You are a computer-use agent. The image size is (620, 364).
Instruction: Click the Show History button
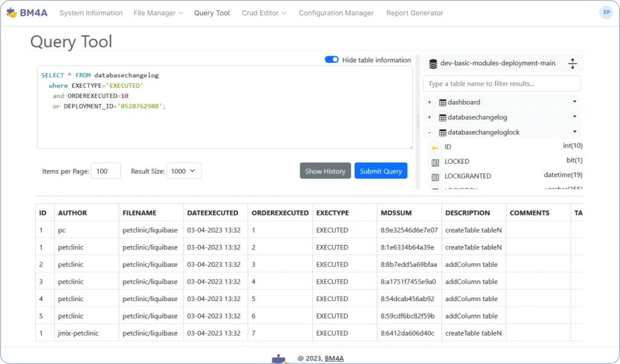(x=325, y=171)
